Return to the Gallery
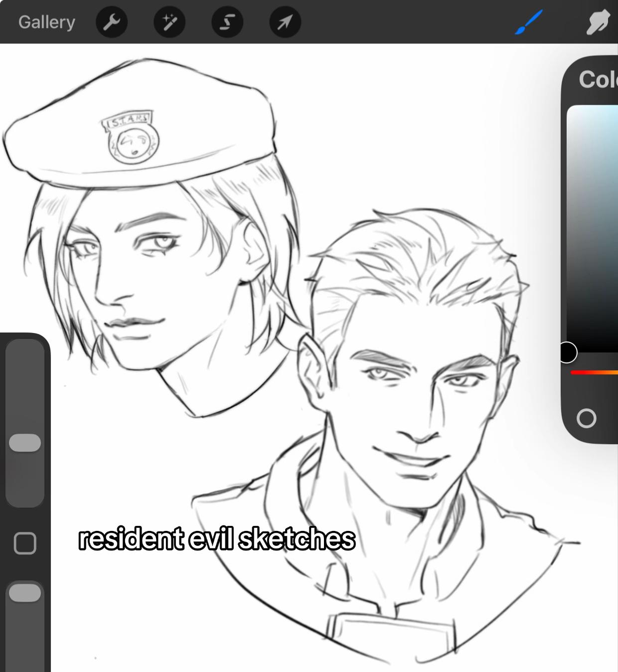Image resolution: width=618 pixels, height=672 pixels. (x=47, y=22)
